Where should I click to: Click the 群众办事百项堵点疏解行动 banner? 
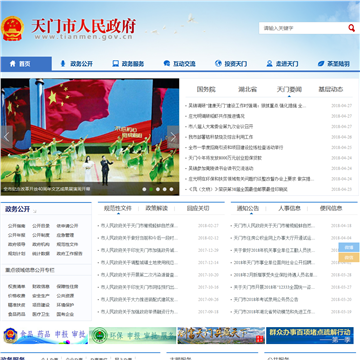pyautogui.click(x=310, y=335)
